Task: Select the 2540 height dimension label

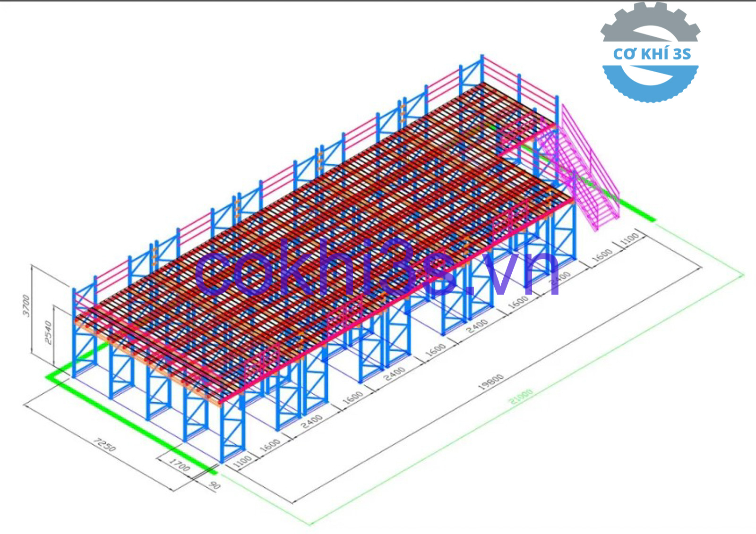Action: pos(49,332)
